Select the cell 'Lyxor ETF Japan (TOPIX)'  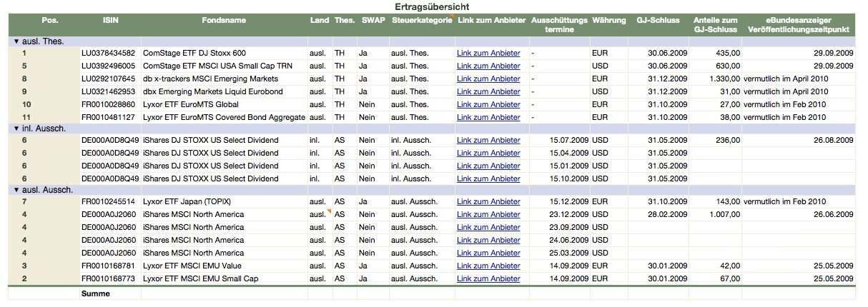187,201
